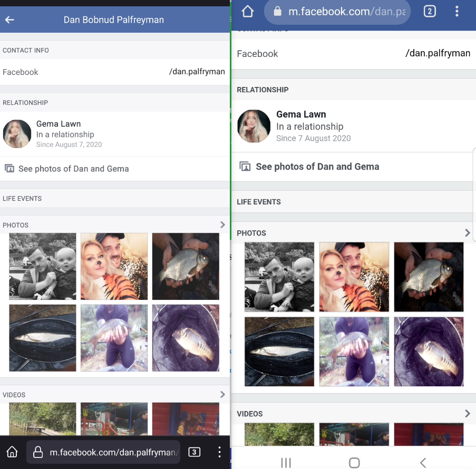Viewport: 476px width, 469px height.
Task: Tap the Android back navigation button
Action: (423, 463)
